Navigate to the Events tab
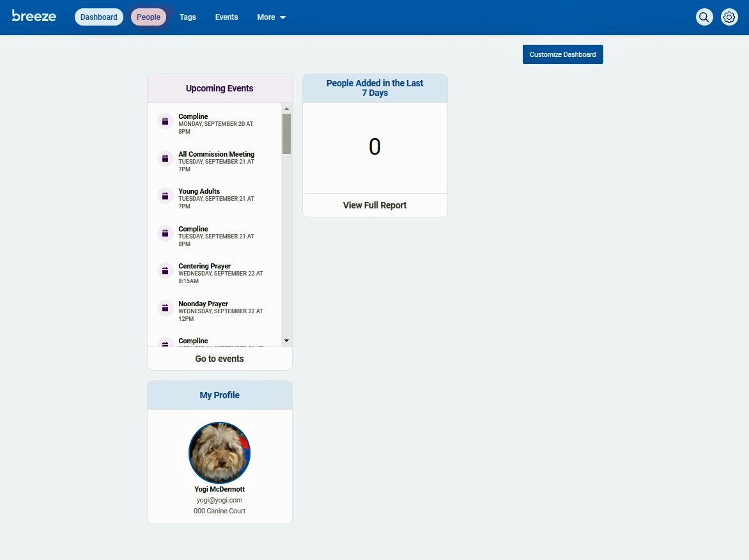749x560 pixels. coord(226,17)
